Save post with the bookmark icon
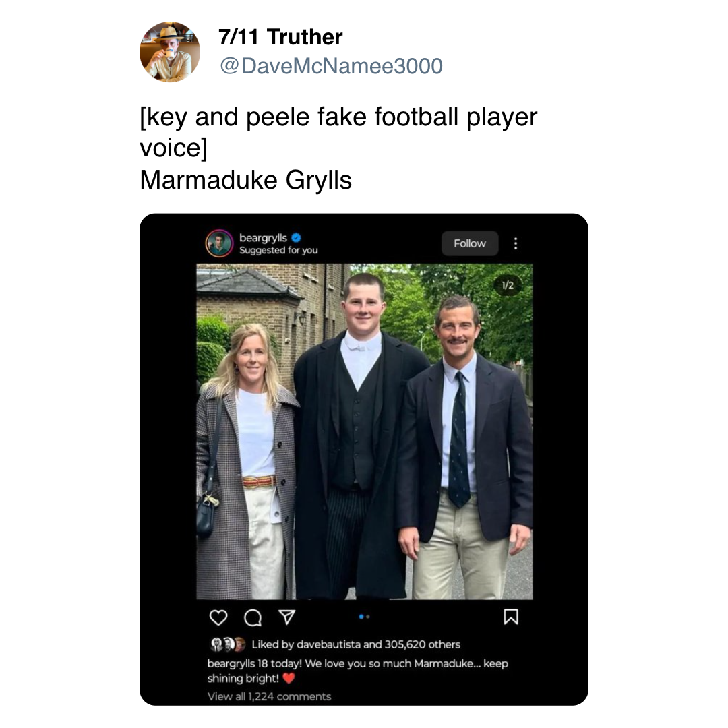This screenshot has width=728, height=728. click(511, 617)
